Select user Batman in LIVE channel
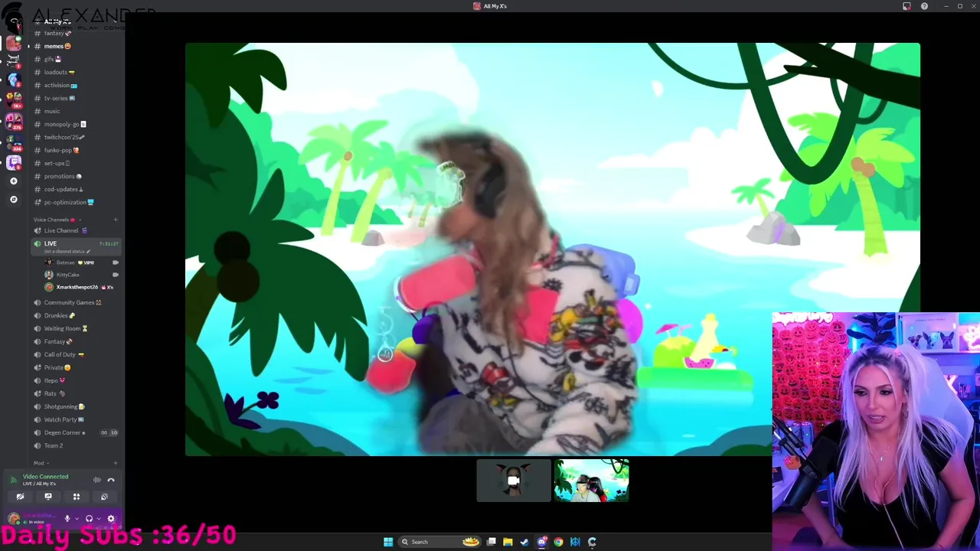 point(81,262)
